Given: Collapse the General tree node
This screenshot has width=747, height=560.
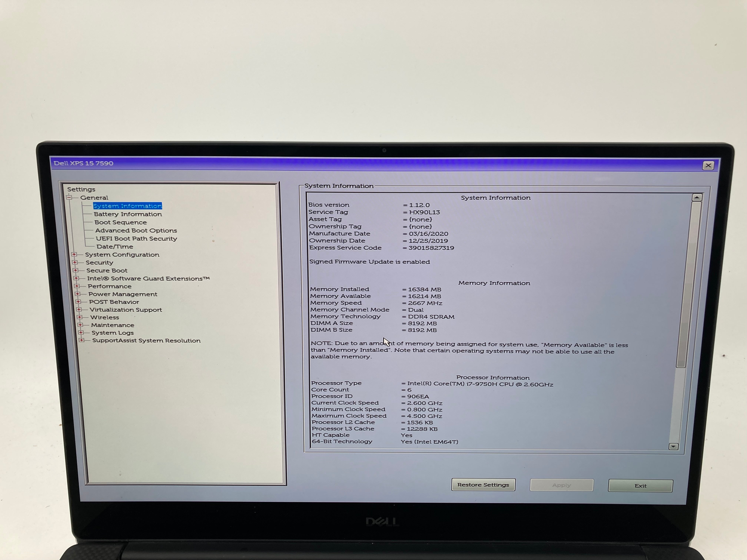Looking at the screenshot, I should (x=69, y=197).
